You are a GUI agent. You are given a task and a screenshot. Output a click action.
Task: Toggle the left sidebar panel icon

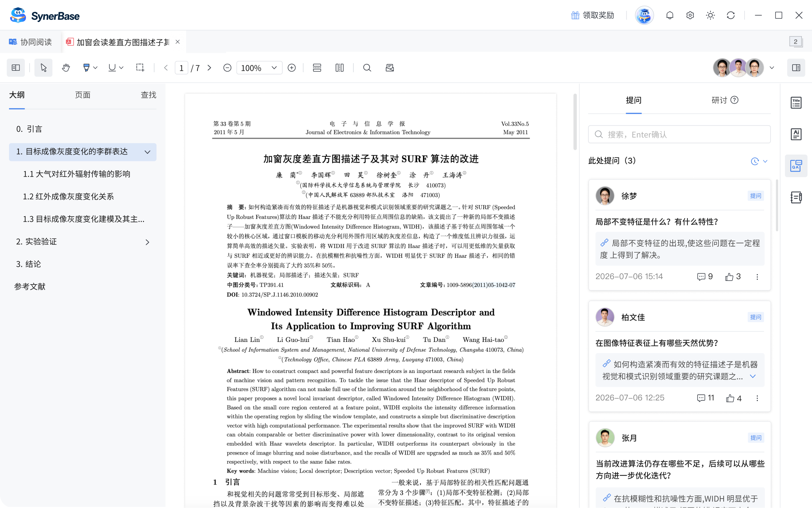[16, 68]
